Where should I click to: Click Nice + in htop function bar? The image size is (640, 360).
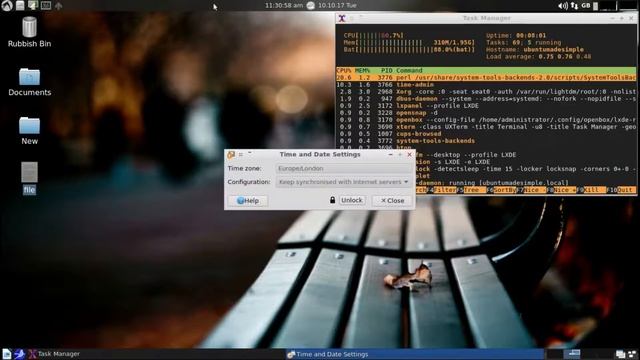tap(564, 190)
